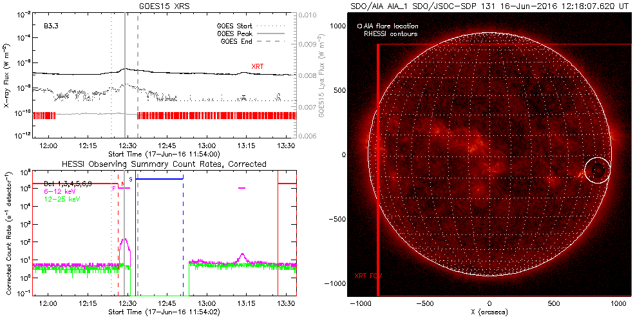Click the 6-12 keV peak near 12:30

[x=124, y=241]
